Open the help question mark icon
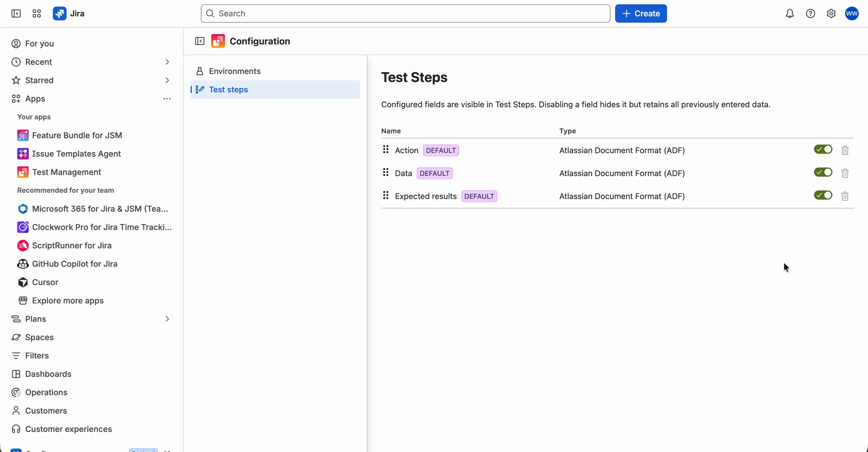This screenshot has width=868, height=452. pyautogui.click(x=810, y=13)
